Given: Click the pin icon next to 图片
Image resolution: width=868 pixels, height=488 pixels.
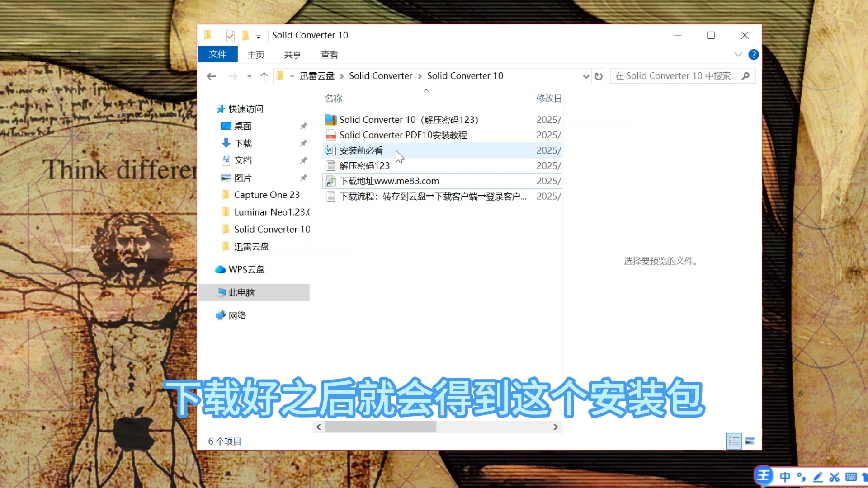Looking at the screenshot, I should click(x=303, y=178).
